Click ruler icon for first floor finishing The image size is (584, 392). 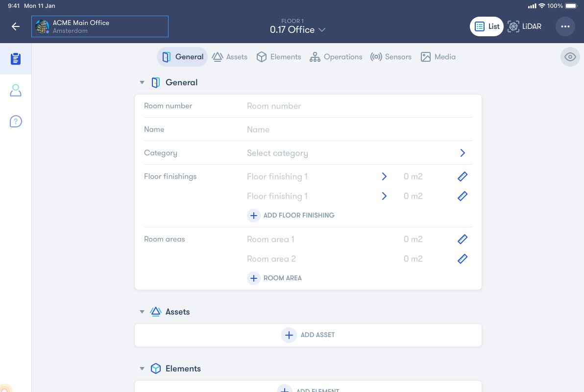(462, 176)
